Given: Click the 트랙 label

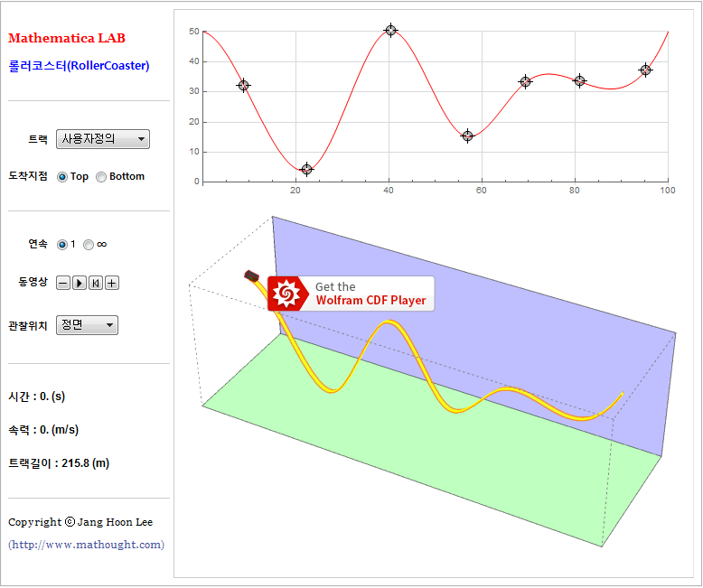Looking at the screenshot, I should (x=38, y=139).
